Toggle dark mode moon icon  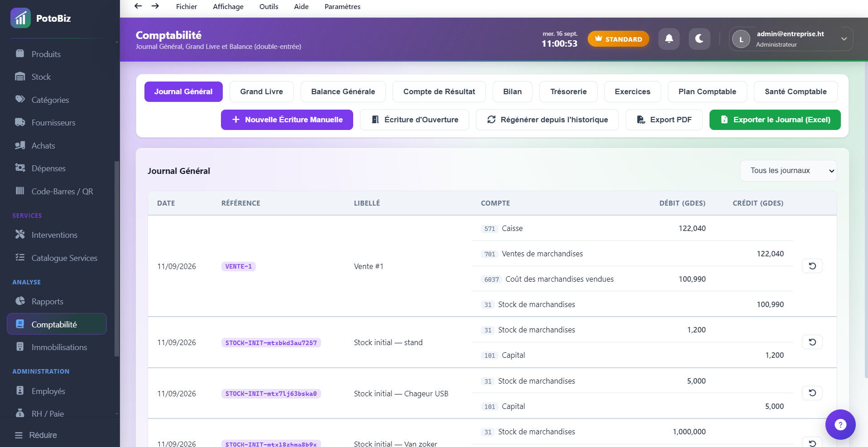tap(699, 39)
